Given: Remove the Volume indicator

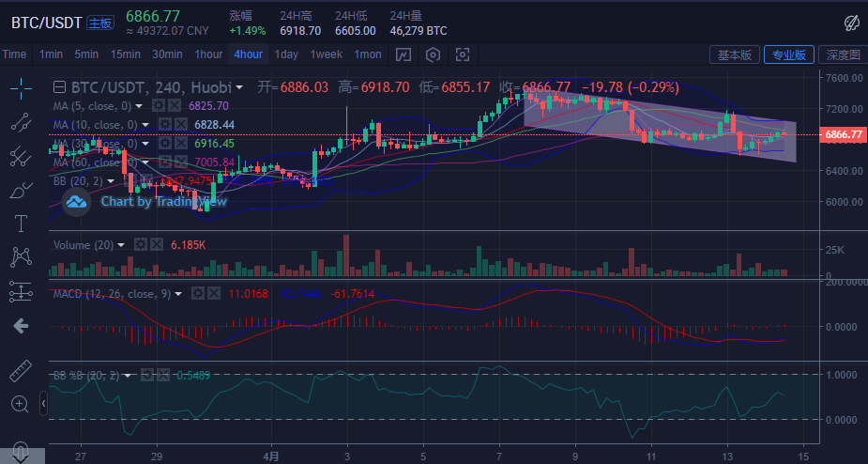Looking at the screenshot, I should point(157,244).
